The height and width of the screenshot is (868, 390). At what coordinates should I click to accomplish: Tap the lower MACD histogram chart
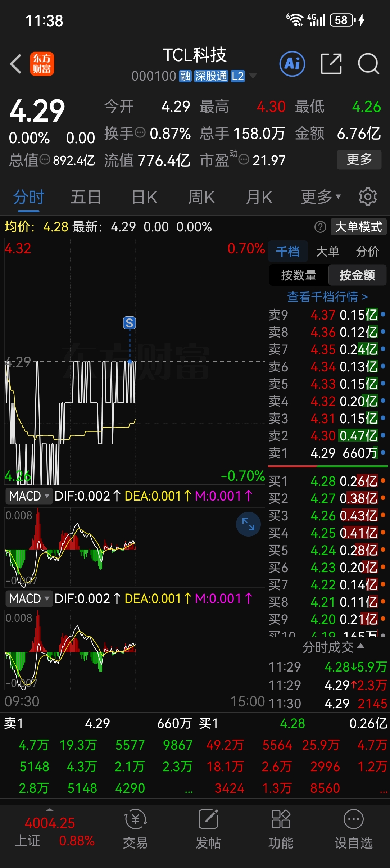(135, 650)
